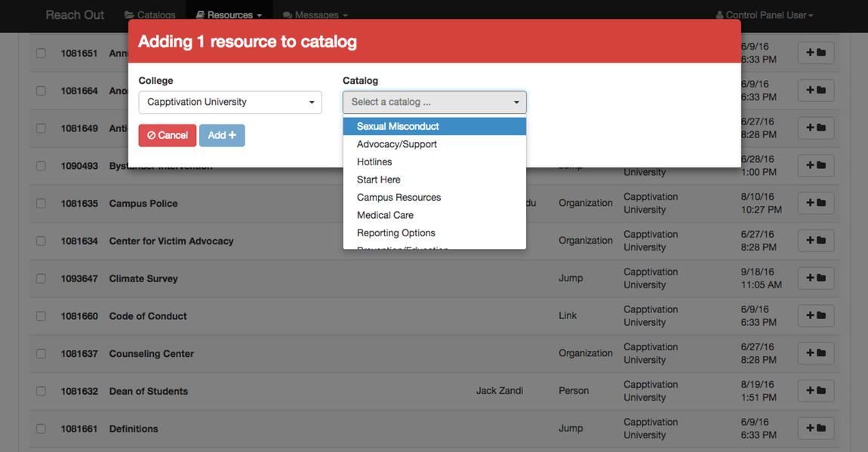Click the 8/19/16 1:51 PM date
868x452 pixels.
click(759, 391)
